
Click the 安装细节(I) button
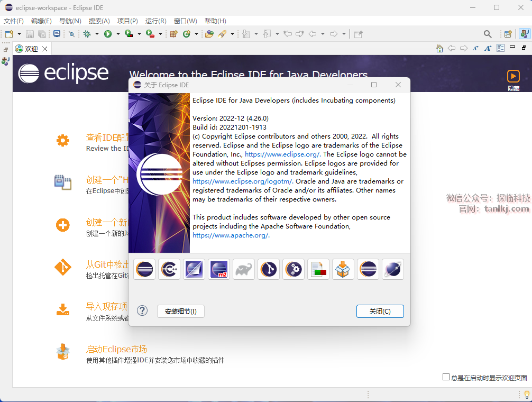point(180,312)
